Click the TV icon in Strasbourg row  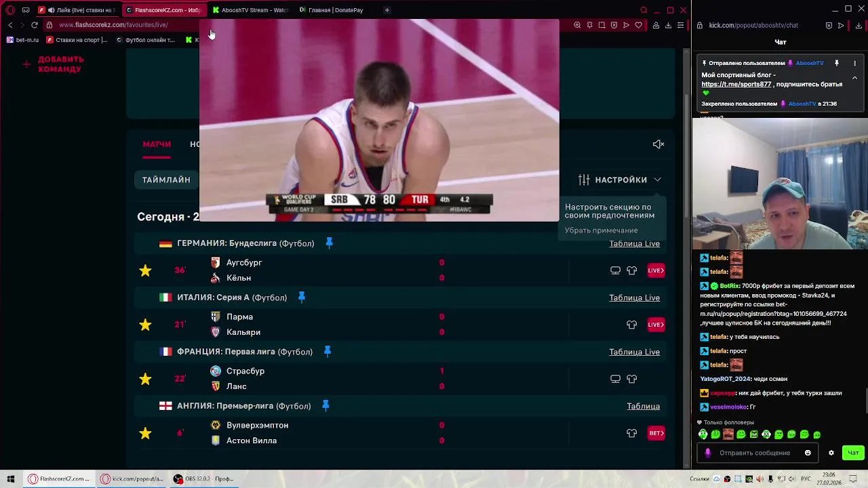[615, 379]
